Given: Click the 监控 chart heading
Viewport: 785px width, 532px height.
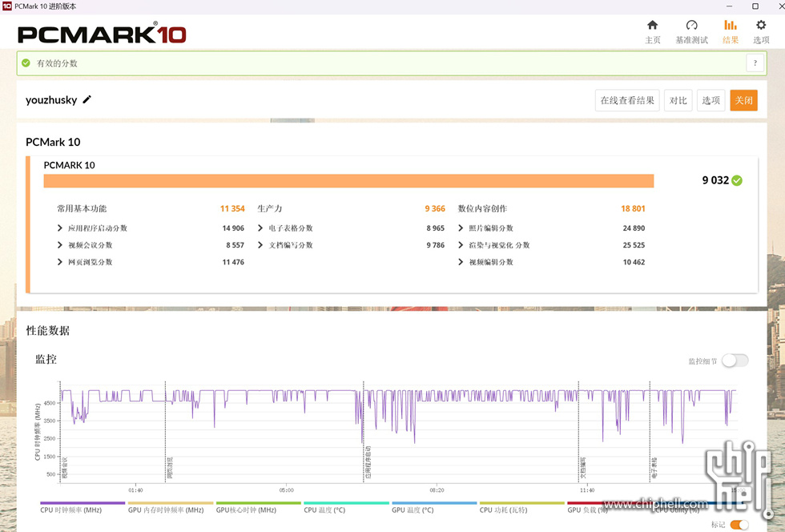Looking at the screenshot, I should [46, 359].
